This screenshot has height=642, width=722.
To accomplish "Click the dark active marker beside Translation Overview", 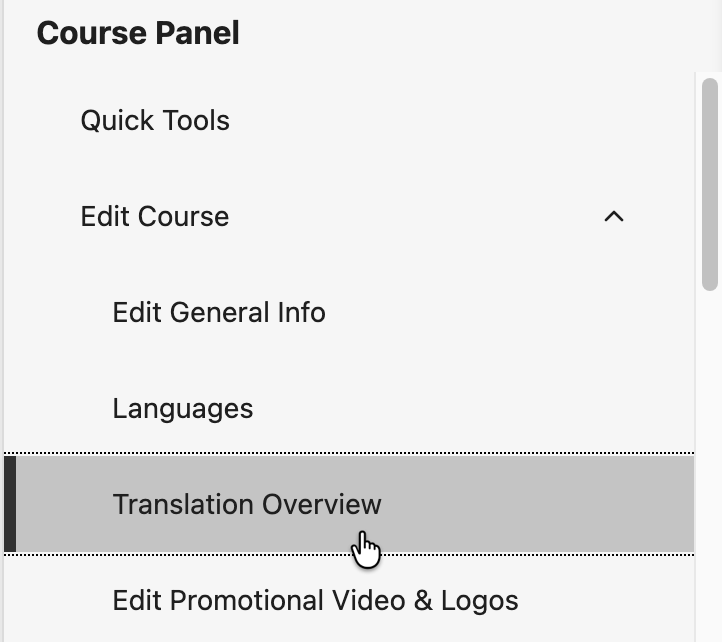I will pos(10,504).
